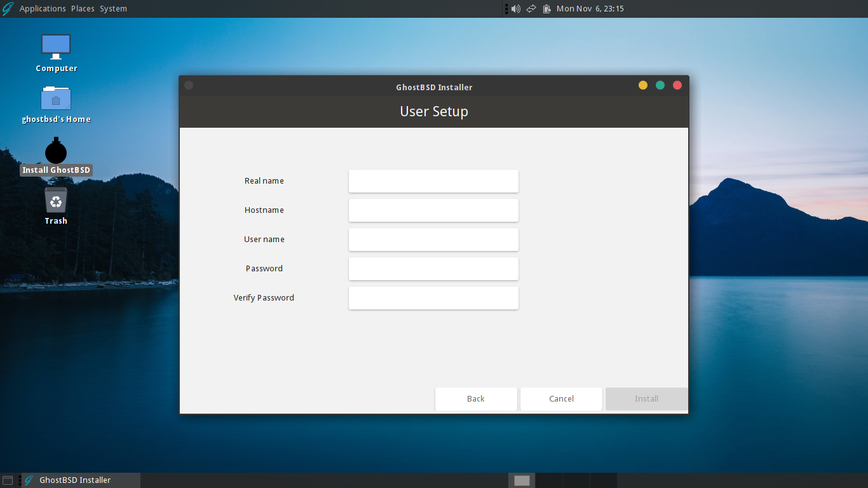Click the Real name label
Screen dimensions: 868x488
(x=264, y=181)
